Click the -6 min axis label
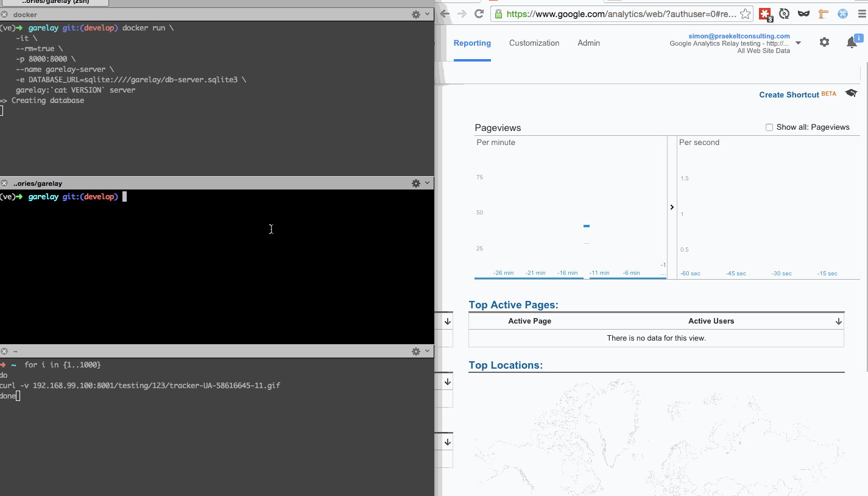The image size is (868, 496). pos(631,273)
